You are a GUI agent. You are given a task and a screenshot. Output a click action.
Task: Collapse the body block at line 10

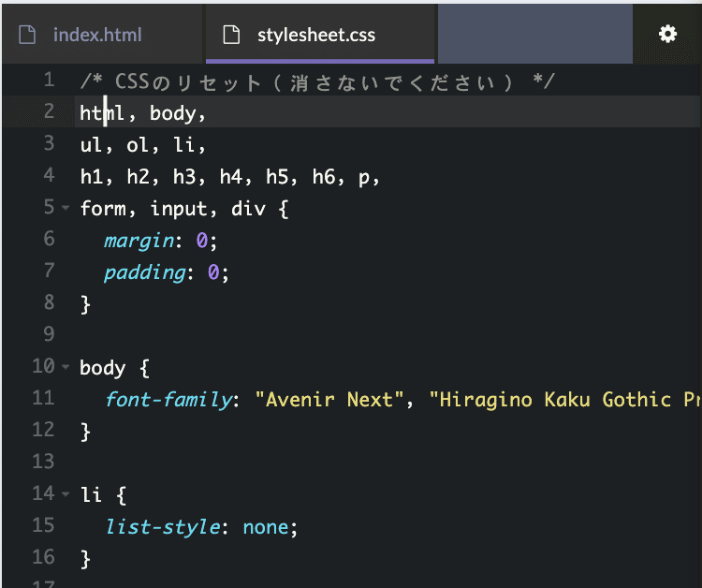click(66, 366)
